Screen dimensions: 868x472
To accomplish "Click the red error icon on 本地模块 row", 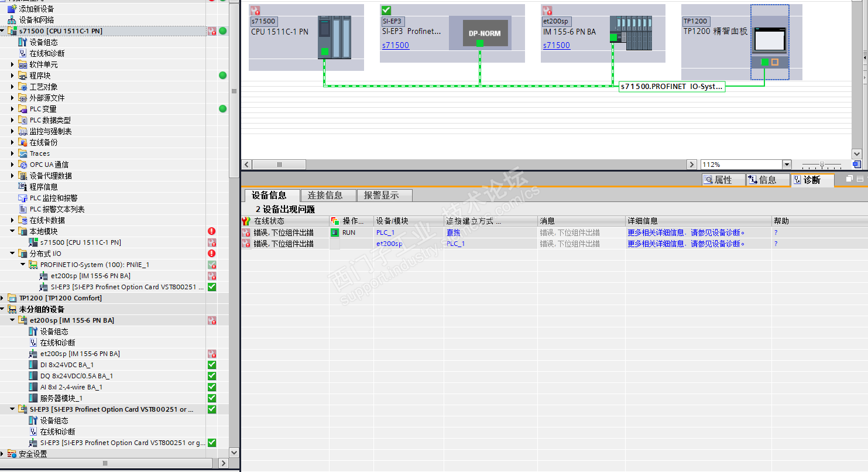I will point(212,231).
